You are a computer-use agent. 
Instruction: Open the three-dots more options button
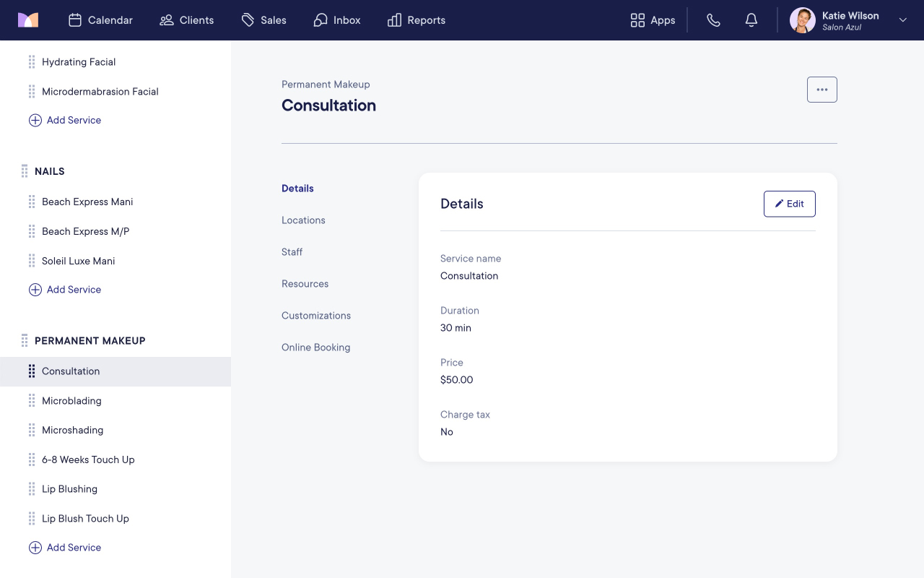822,90
